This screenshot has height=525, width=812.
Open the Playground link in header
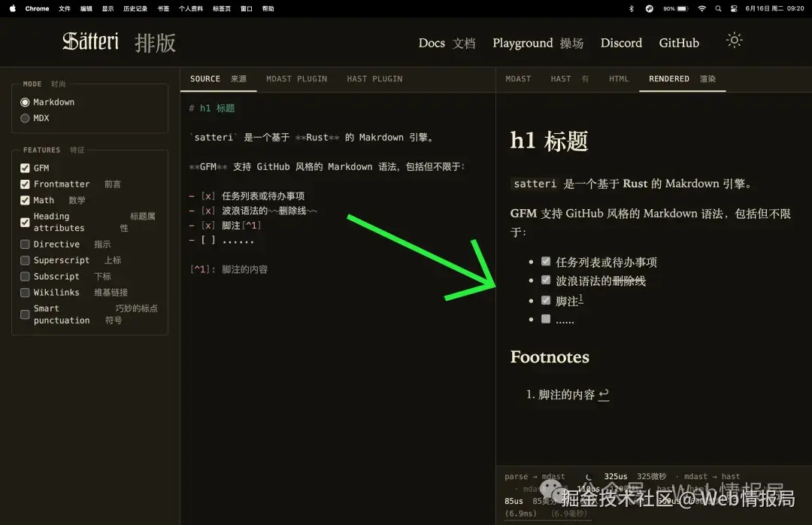[x=538, y=43]
